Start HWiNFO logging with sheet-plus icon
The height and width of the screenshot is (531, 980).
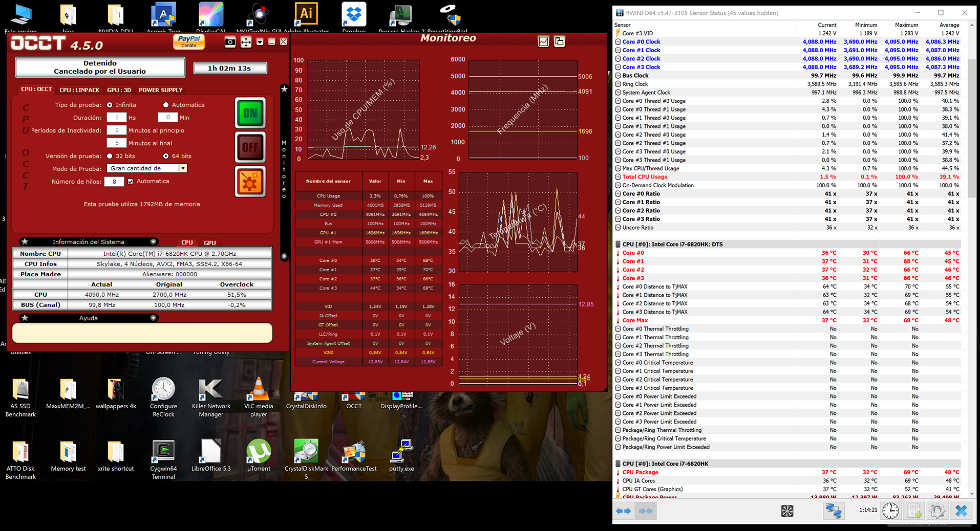(914, 511)
